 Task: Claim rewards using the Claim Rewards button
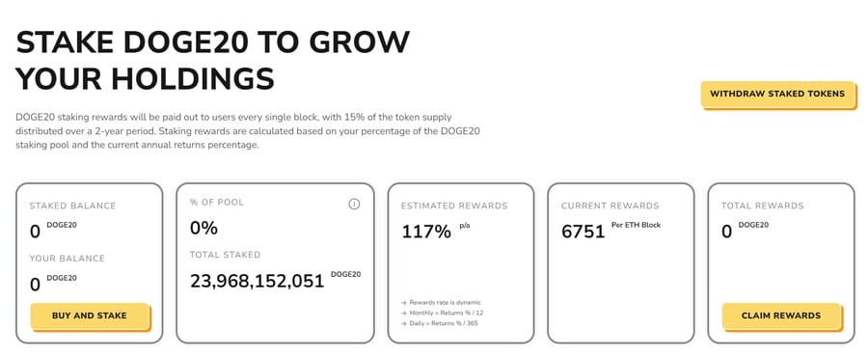point(781,316)
